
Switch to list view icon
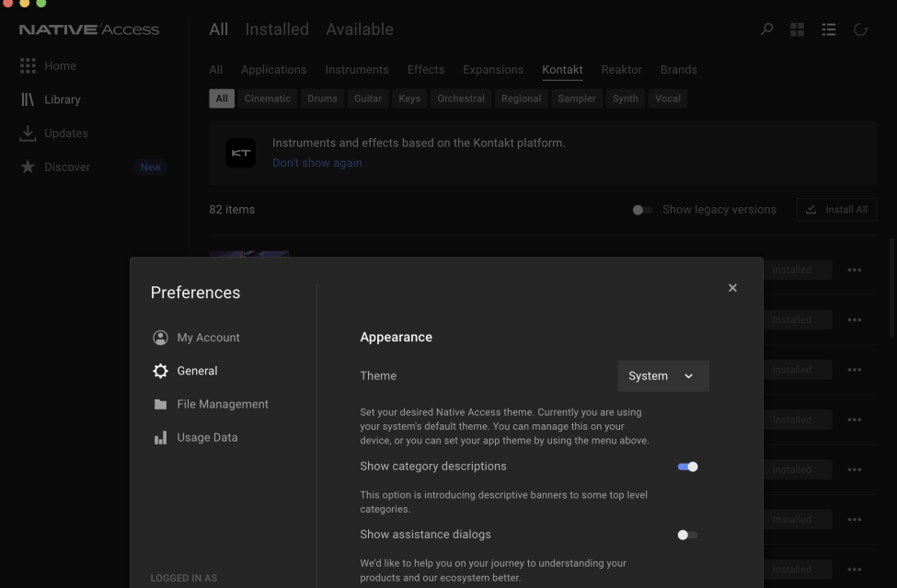[828, 29]
